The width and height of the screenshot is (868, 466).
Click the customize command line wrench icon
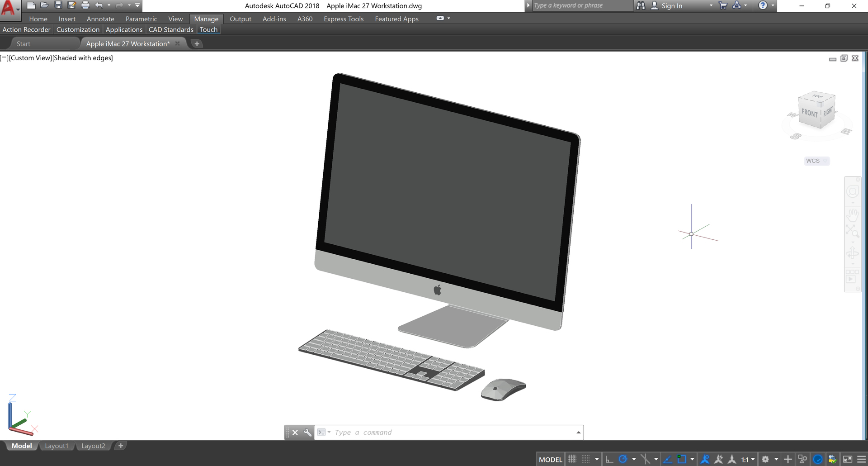(x=307, y=433)
